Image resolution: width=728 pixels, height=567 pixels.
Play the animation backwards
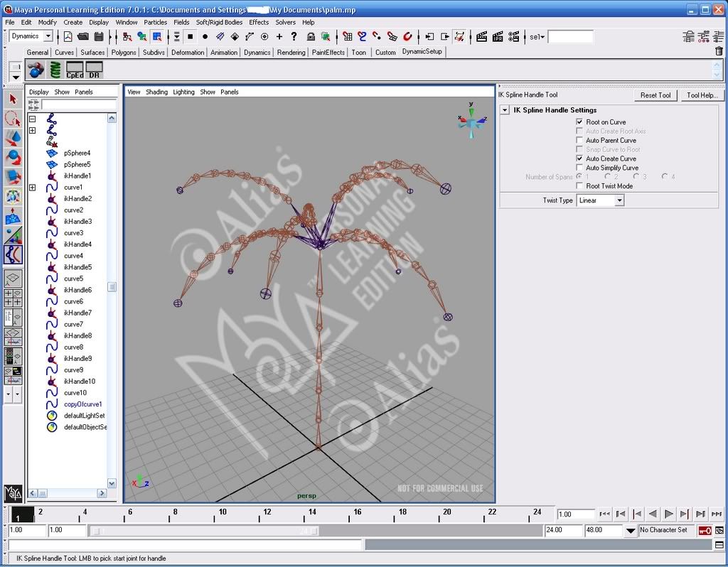pos(653,514)
